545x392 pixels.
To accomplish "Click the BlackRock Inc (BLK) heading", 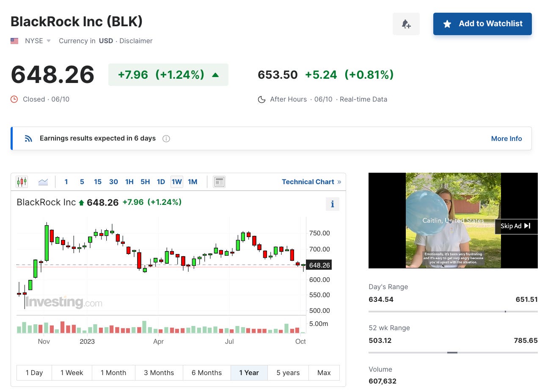I will tap(77, 21).
